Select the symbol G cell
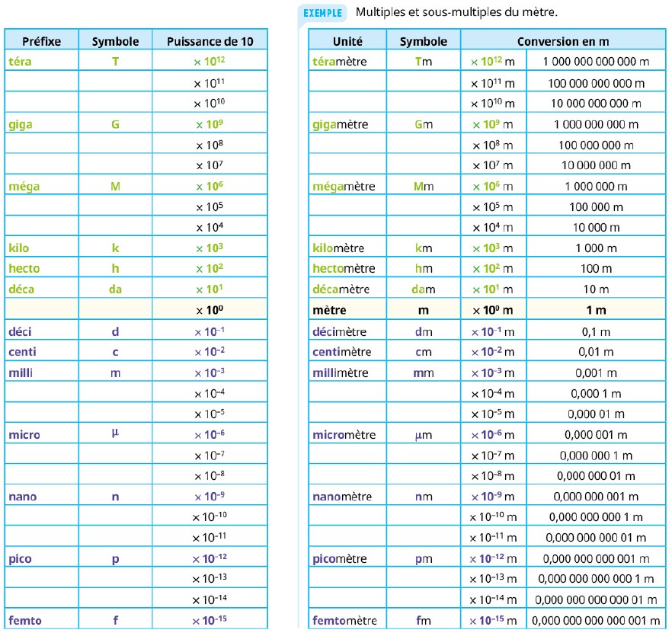 tap(115, 124)
